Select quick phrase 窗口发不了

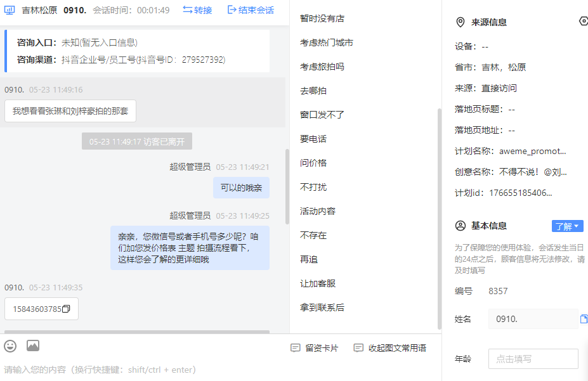tap(322, 115)
